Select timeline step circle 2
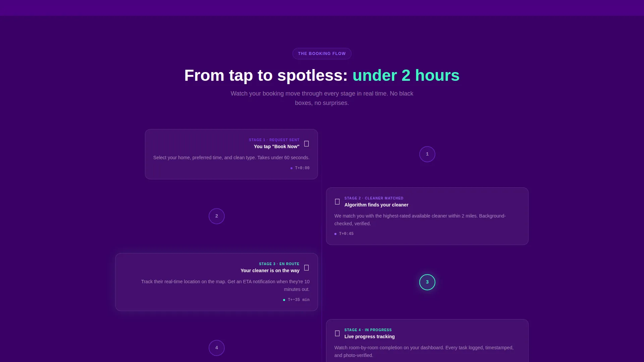The height and width of the screenshot is (362, 644). 217,216
